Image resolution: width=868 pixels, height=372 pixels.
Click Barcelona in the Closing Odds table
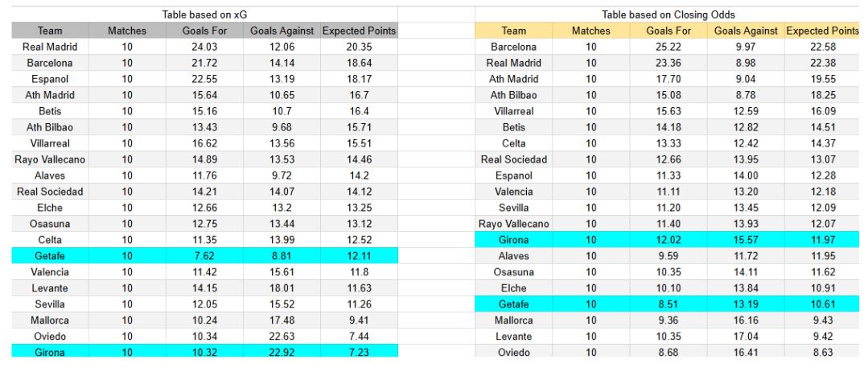point(514,47)
